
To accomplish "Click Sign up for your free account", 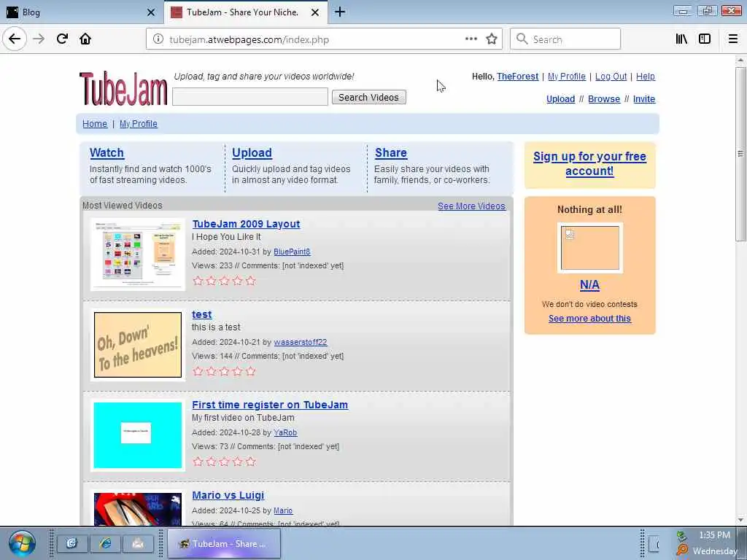I will 589,163.
